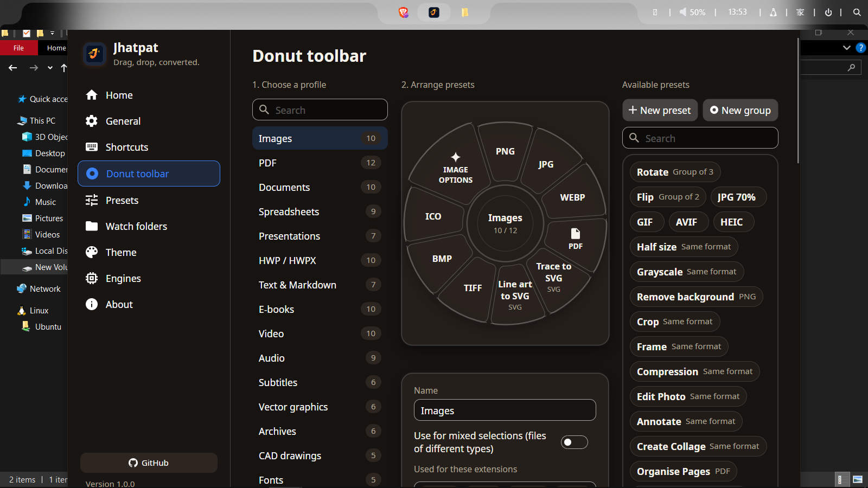Click volume icon showing 50%

(x=692, y=12)
